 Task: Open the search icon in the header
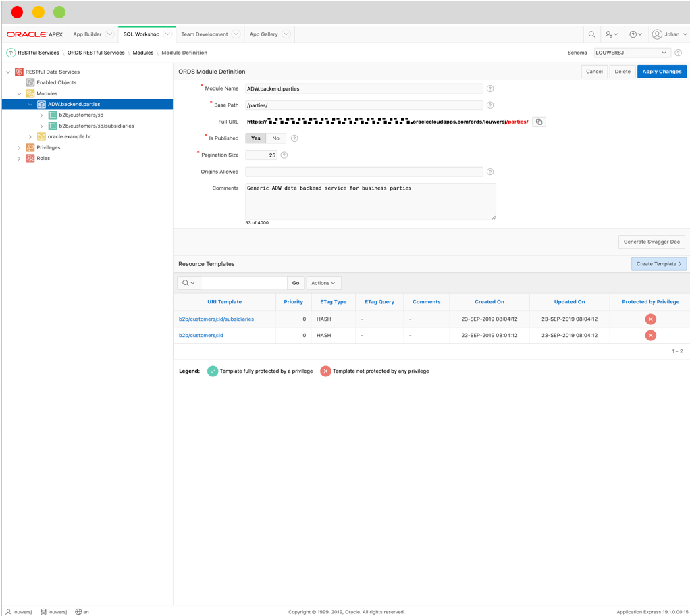tap(592, 34)
